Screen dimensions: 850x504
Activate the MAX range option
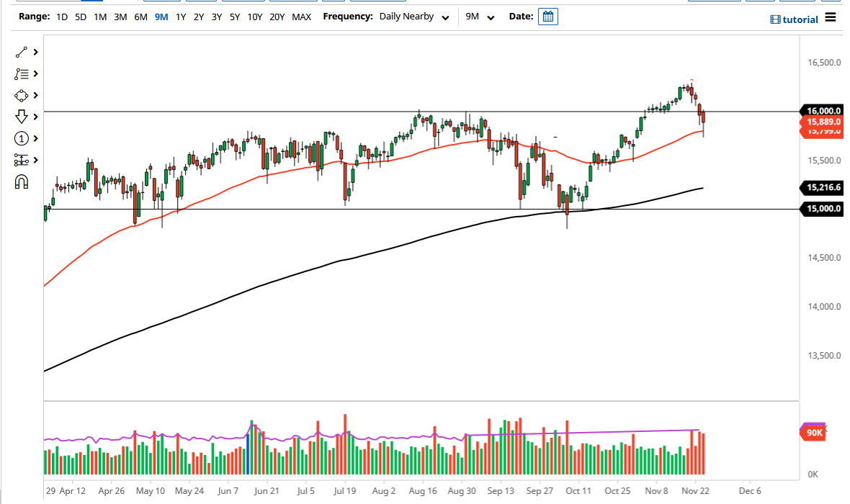click(x=302, y=17)
